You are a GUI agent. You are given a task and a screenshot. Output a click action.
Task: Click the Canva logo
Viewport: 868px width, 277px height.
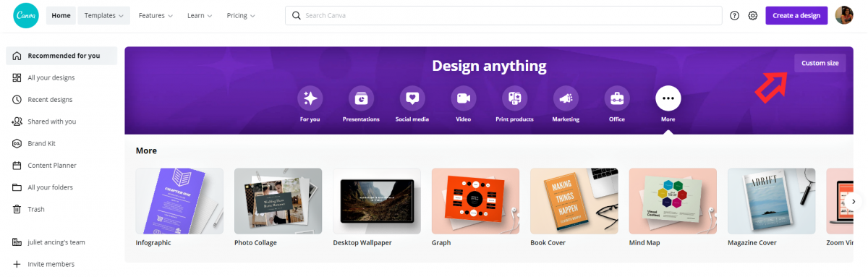25,15
